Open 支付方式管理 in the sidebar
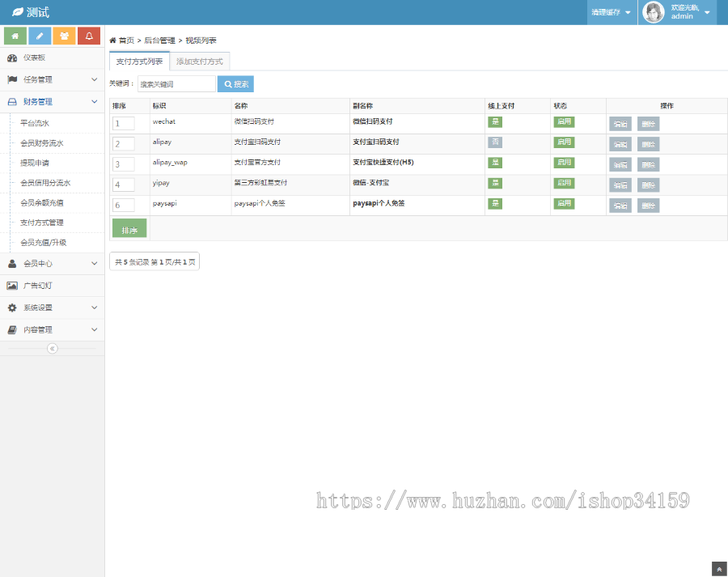The width and height of the screenshot is (728, 577). pos(42,223)
